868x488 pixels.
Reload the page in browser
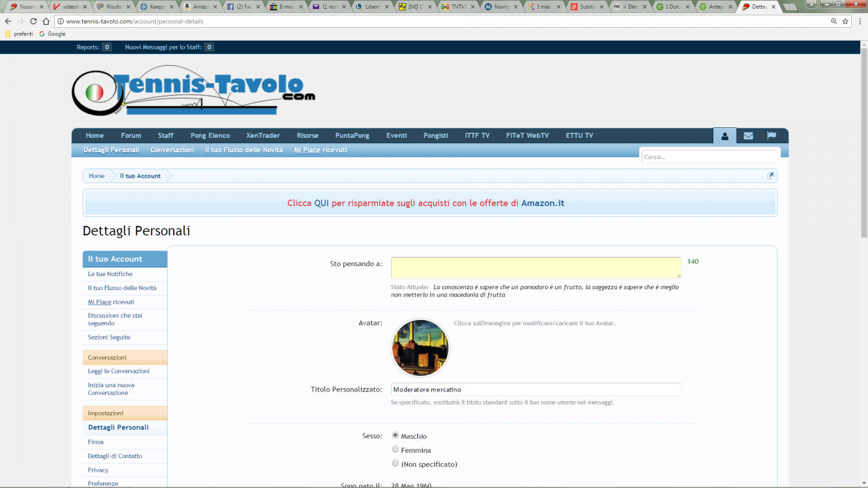pyautogui.click(x=33, y=21)
